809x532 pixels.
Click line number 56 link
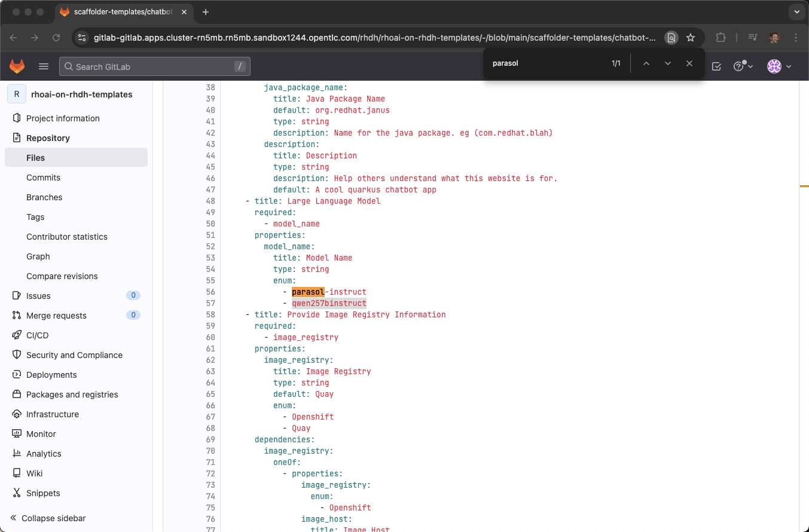(x=210, y=292)
